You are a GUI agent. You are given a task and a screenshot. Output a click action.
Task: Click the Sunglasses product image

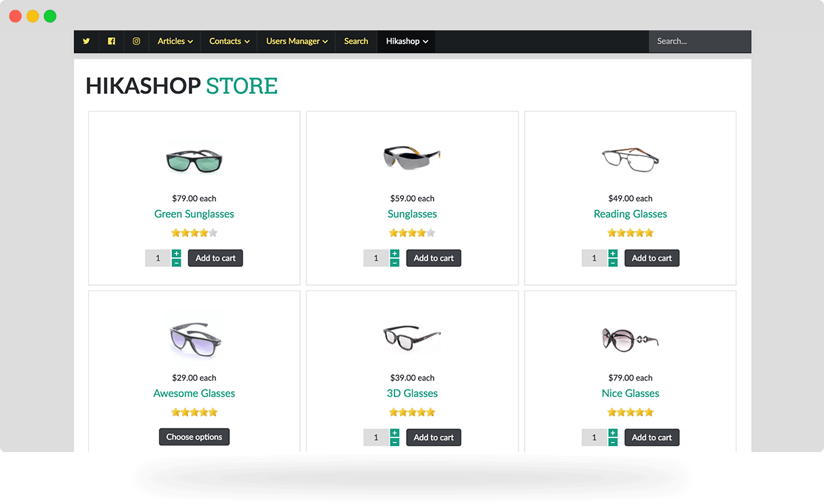[412, 158]
